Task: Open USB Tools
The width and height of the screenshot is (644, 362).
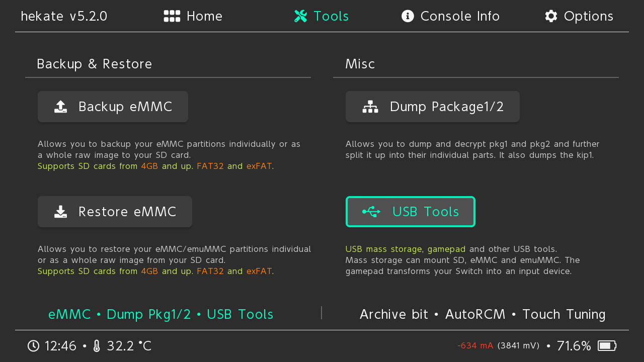Action: point(410,212)
